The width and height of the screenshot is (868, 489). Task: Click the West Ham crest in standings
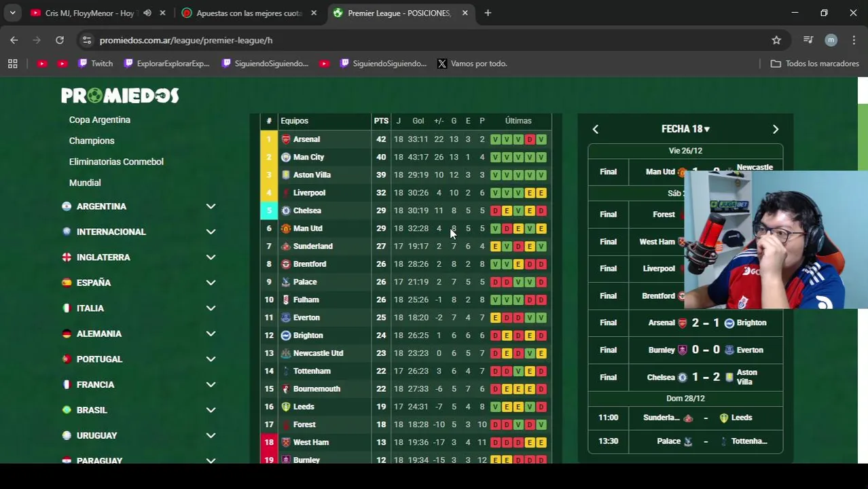pyautogui.click(x=286, y=442)
